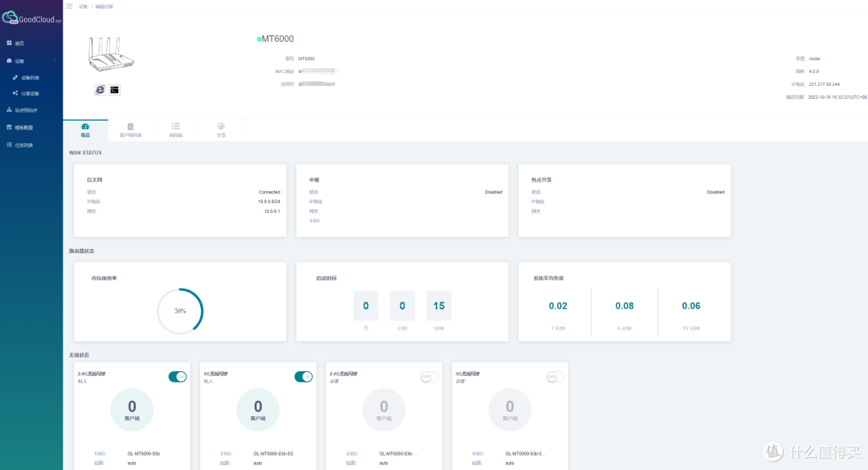Select the Ethernet IP 10.0.0.8/24
The height and width of the screenshot is (470, 868).
click(269, 202)
